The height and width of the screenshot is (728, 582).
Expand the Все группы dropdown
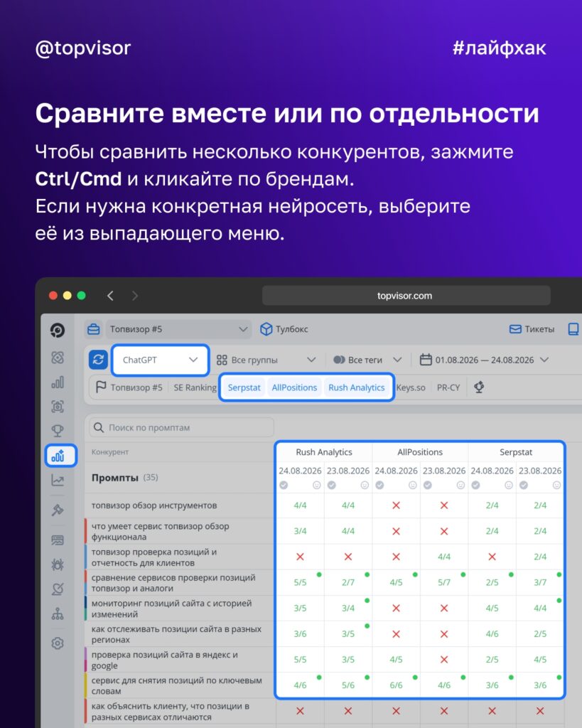point(266,360)
